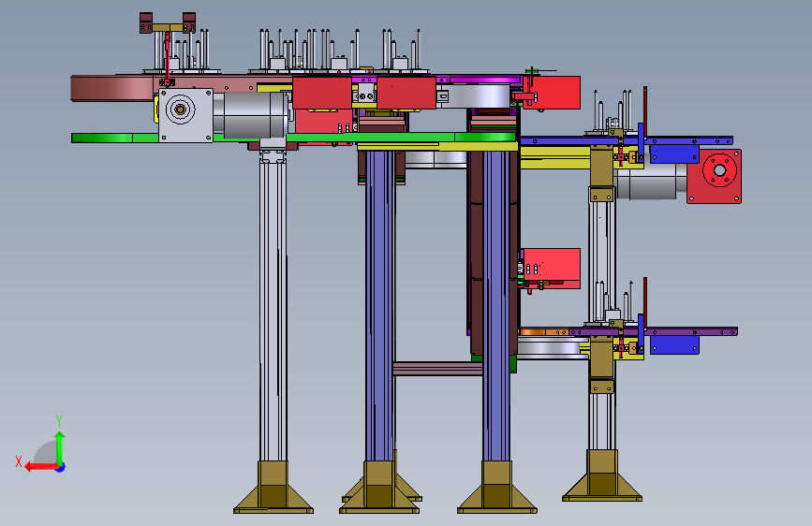This screenshot has width=812, height=526.
Task: Select the lower blue bracket under purple rail
Action: coord(674,344)
